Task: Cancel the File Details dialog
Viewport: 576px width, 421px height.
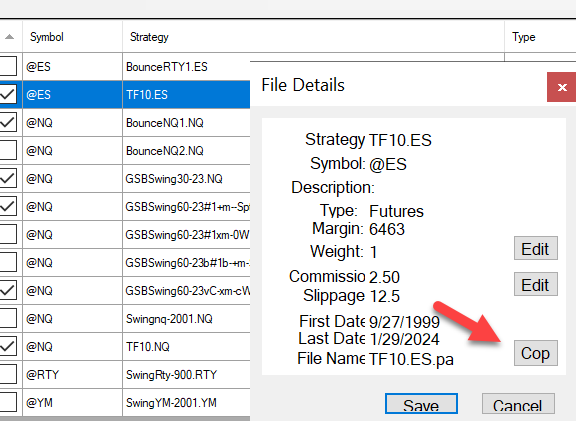Action: pos(518,404)
